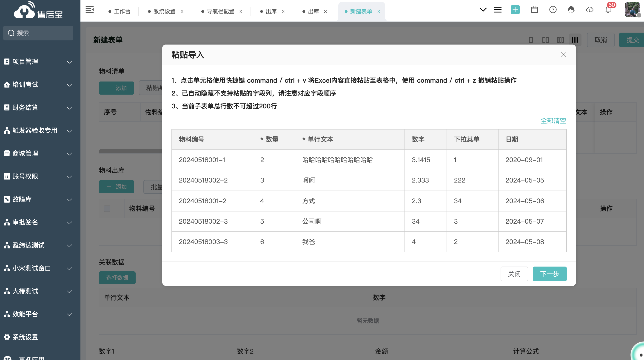
Task: Select four-column layout icon
Action: [x=575, y=40]
